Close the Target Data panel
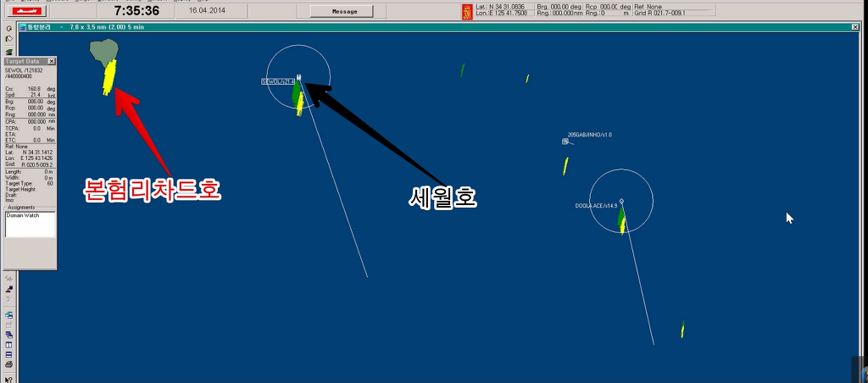 (52, 62)
